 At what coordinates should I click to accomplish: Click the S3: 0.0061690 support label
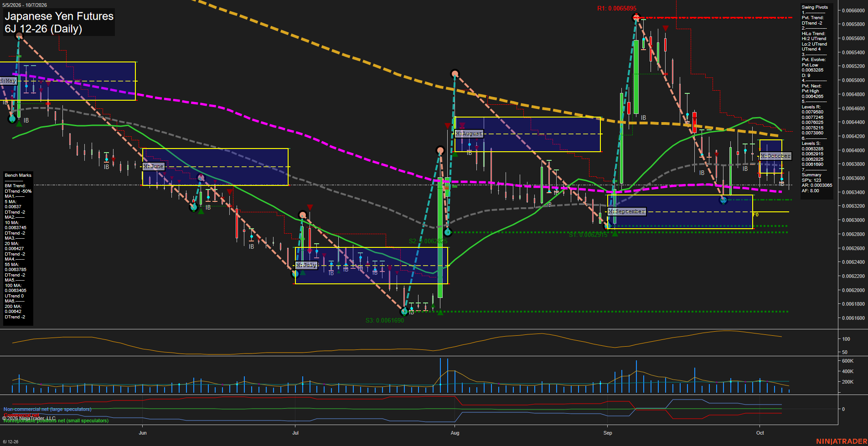(x=385, y=320)
